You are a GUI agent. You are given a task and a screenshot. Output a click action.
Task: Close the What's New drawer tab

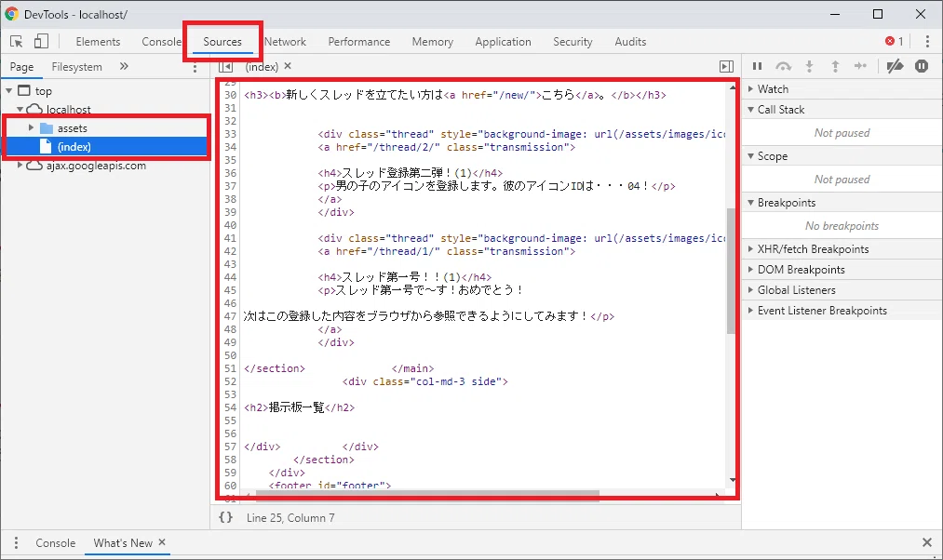(x=162, y=542)
